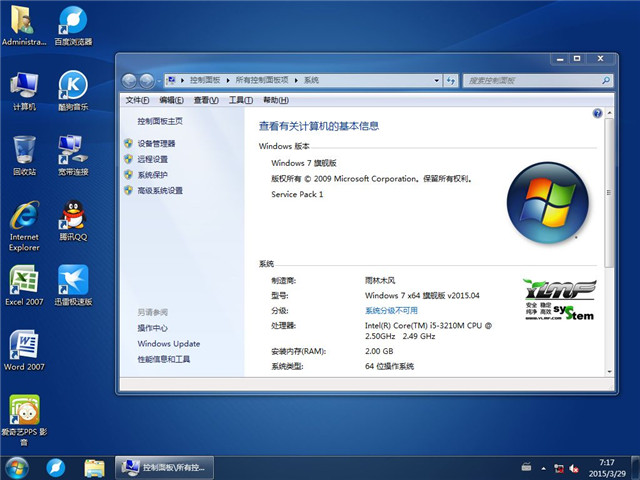Open 高级系统设置 in the sidebar

(x=160, y=191)
